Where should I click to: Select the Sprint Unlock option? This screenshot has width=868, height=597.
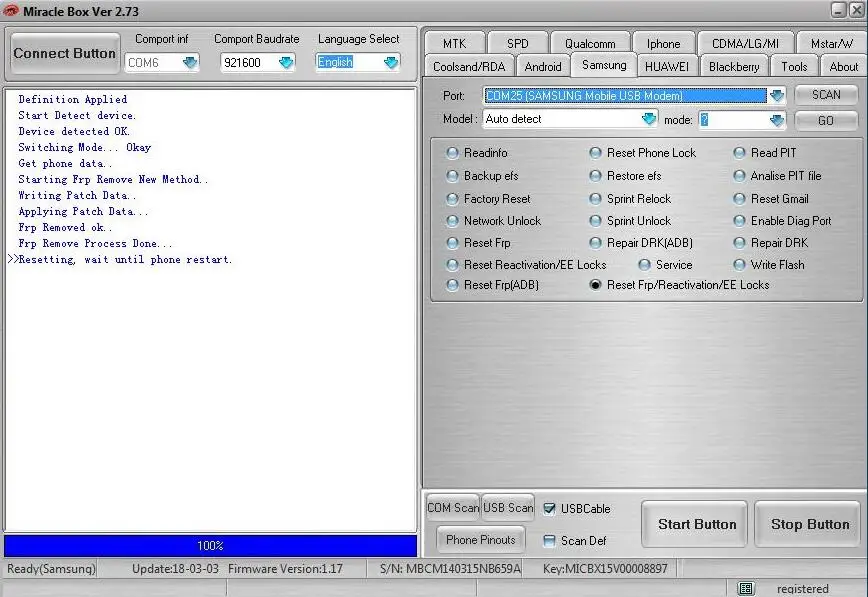595,220
